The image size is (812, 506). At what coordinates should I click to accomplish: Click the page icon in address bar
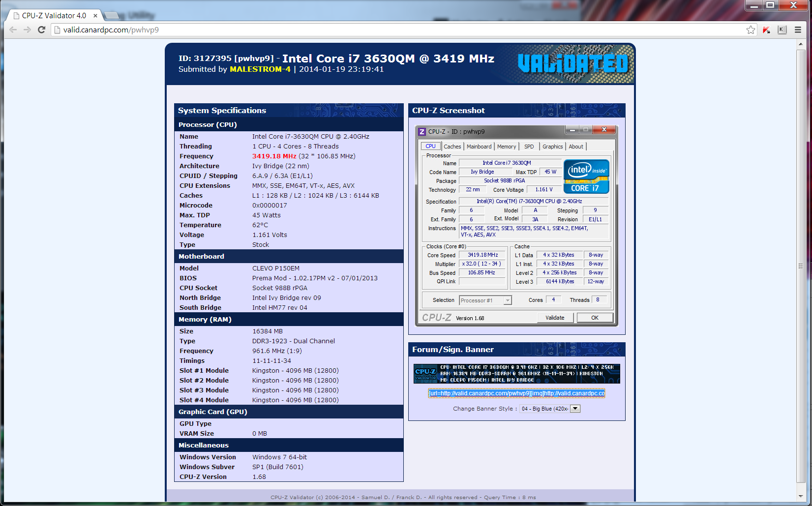(57, 30)
